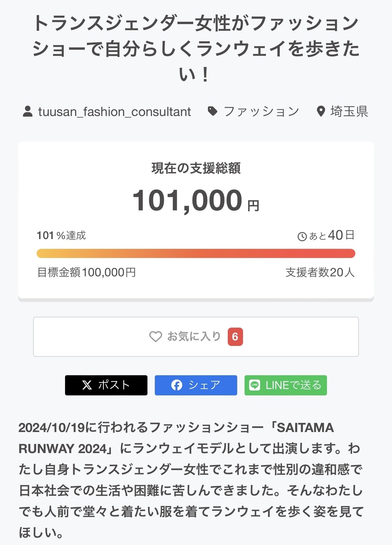Open the ファッション category link
The image size is (392, 545).
[x=261, y=112]
